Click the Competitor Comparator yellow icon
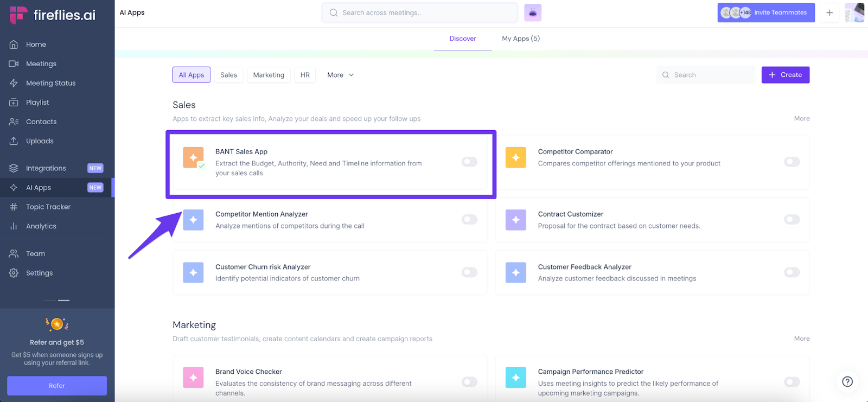Viewport: 868px width, 402px height. (x=516, y=157)
